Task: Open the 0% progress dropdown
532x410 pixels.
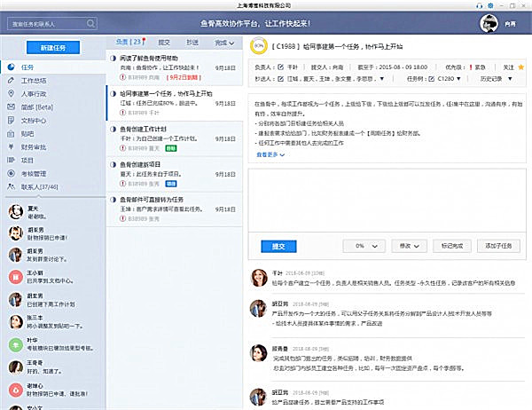Action: pyautogui.click(x=366, y=245)
